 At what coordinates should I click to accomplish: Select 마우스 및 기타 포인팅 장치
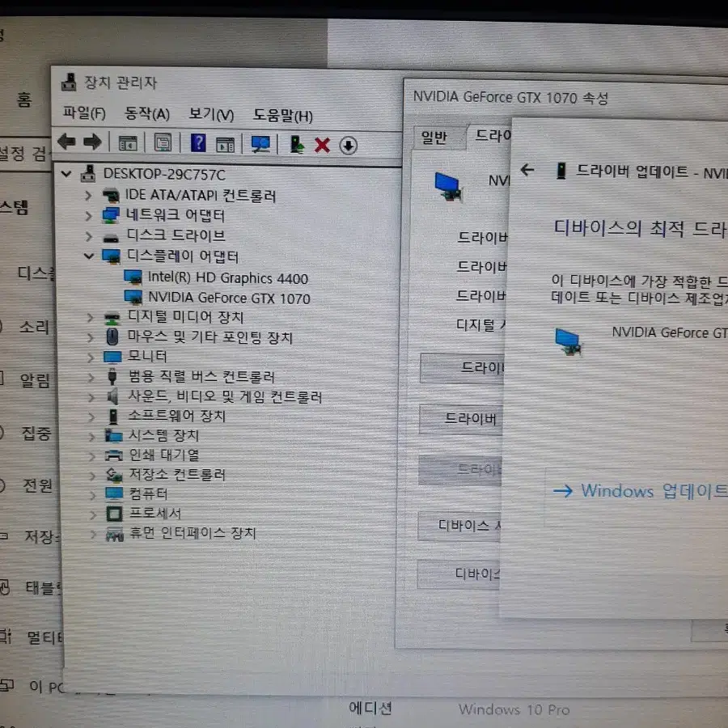(210, 337)
